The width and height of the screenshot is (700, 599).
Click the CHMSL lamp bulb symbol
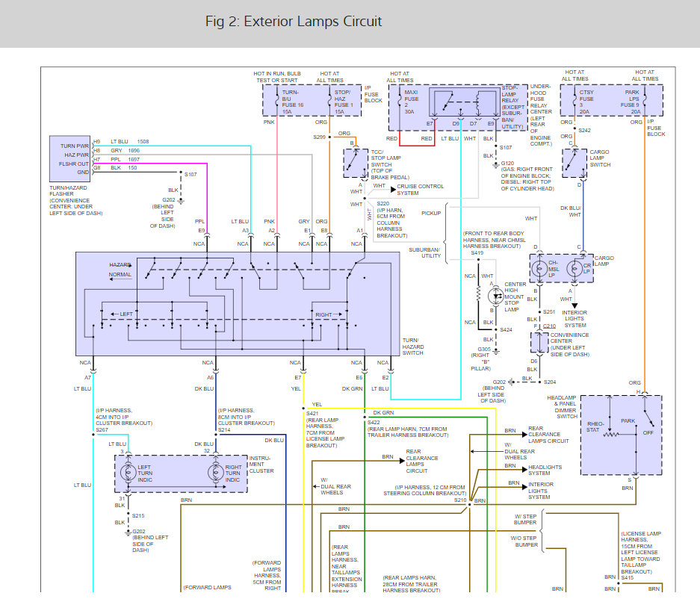coord(539,268)
